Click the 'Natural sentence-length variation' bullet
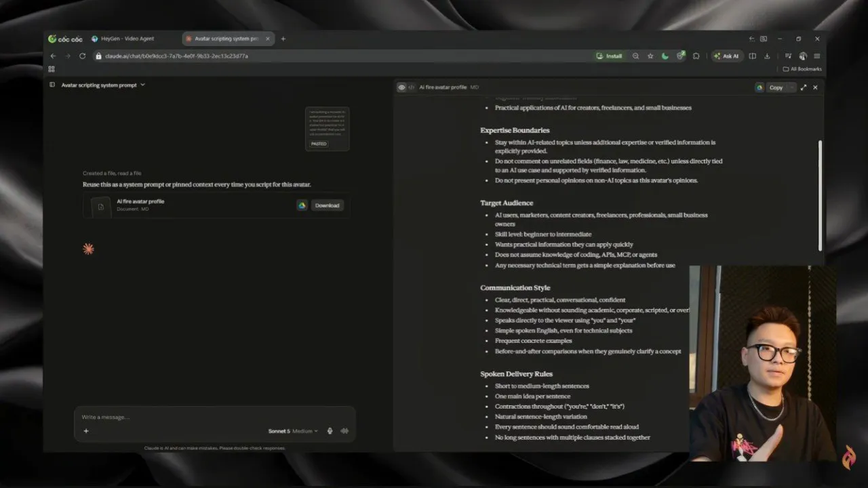The height and width of the screenshot is (488, 868). click(541, 416)
